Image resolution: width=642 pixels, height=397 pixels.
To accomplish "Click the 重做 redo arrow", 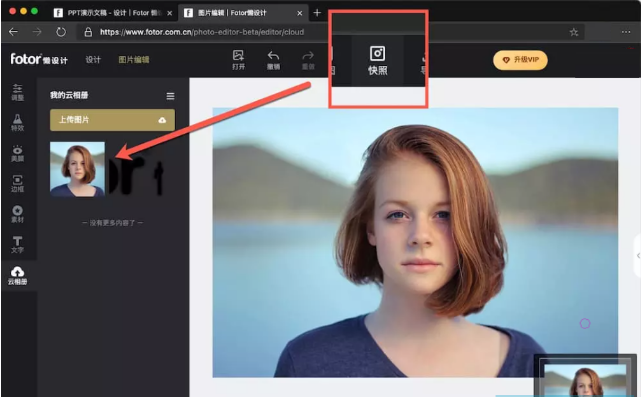I will [x=308, y=60].
